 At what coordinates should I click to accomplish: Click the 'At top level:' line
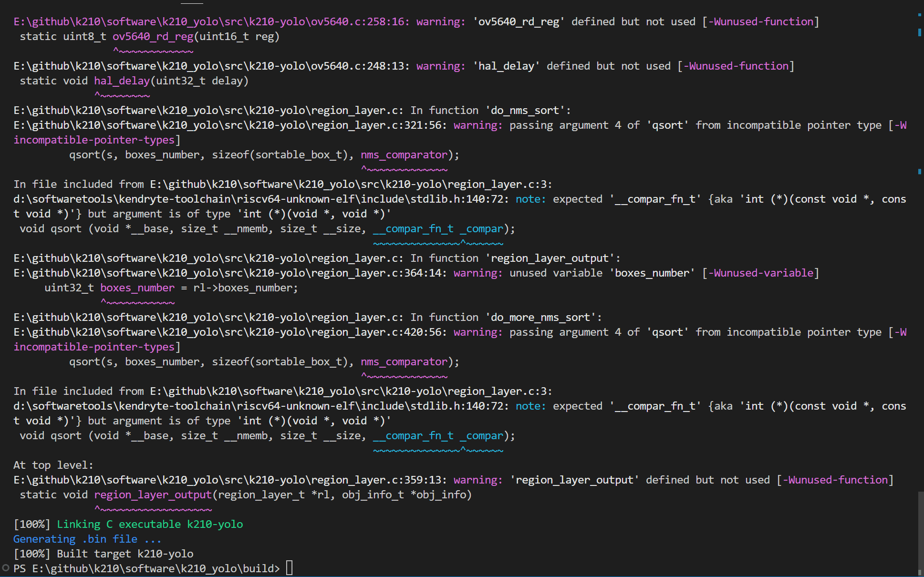tap(53, 465)
